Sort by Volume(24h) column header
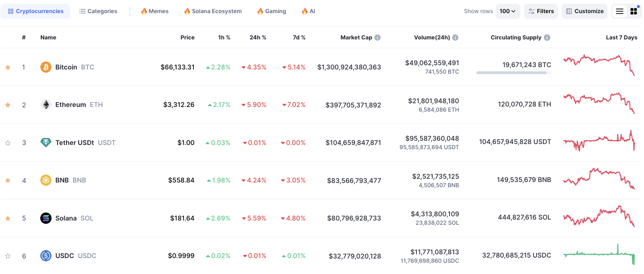Screen dimensions: 644x274 click(x=432, y=38)
